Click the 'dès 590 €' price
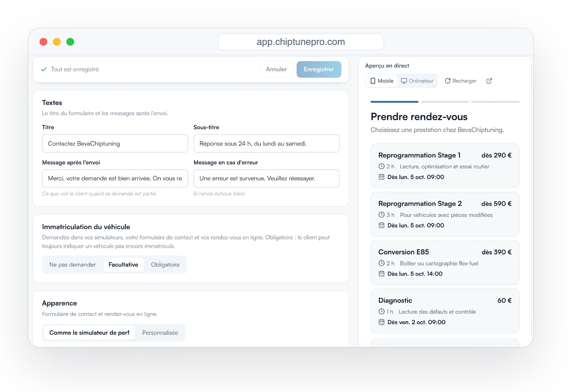 click(497, 204)
